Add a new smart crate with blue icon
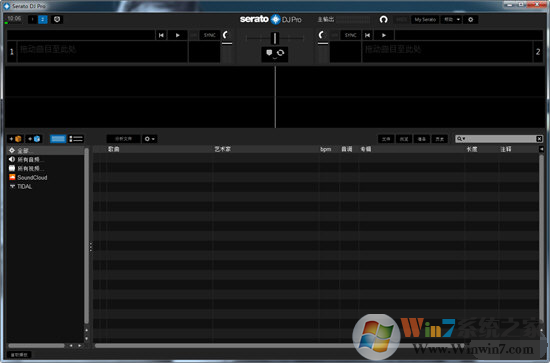 pyautogui.click(x=34, y=139)
